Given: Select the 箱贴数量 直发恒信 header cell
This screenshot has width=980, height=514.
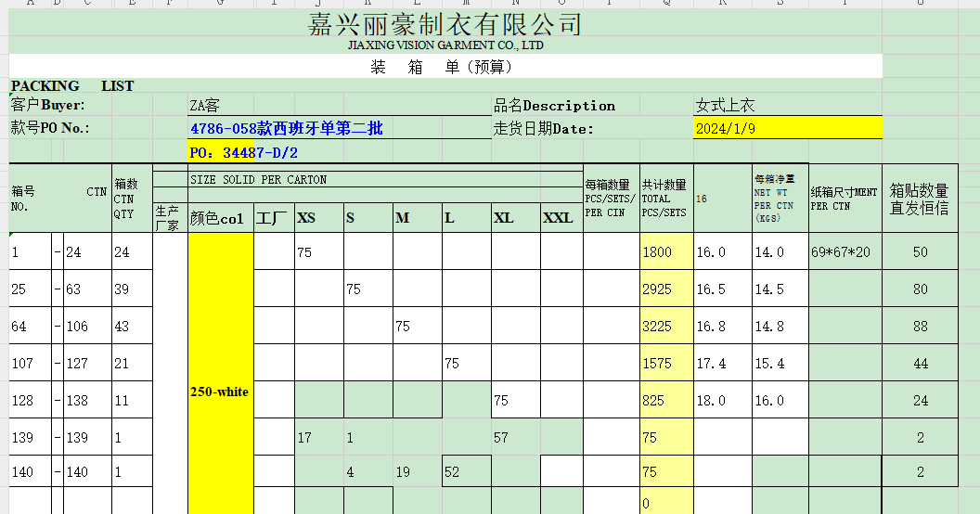Looking at the screenshot, I should 920,199.
